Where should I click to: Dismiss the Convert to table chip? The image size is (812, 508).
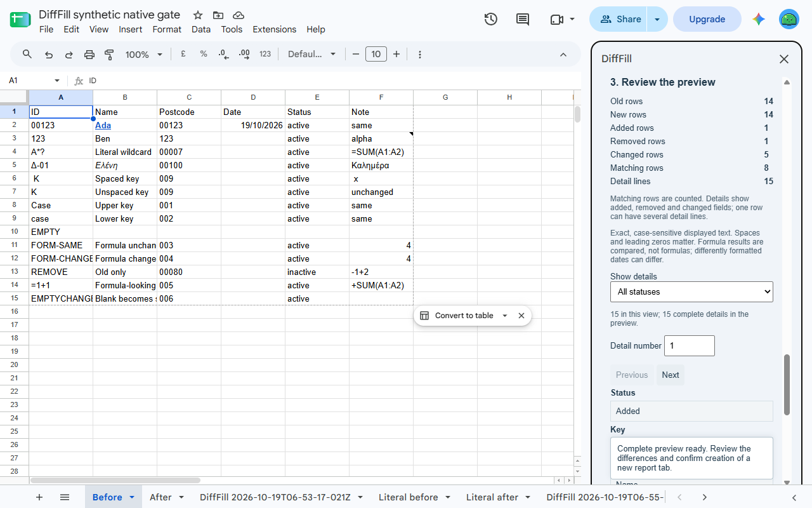[x=521, y=316]
